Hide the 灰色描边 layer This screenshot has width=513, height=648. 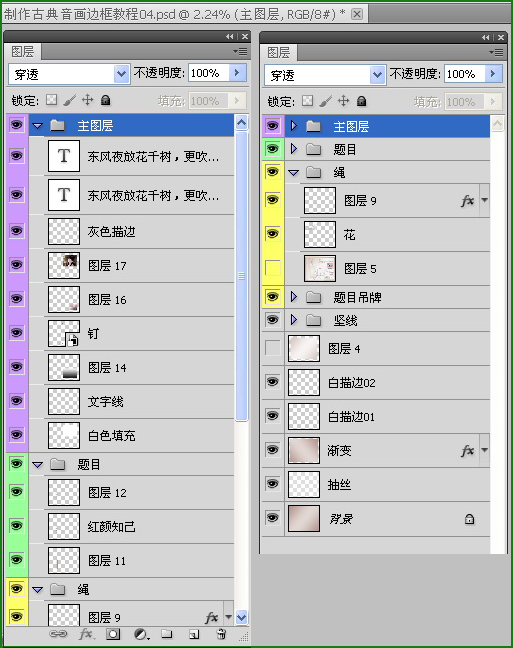(17, 231)
